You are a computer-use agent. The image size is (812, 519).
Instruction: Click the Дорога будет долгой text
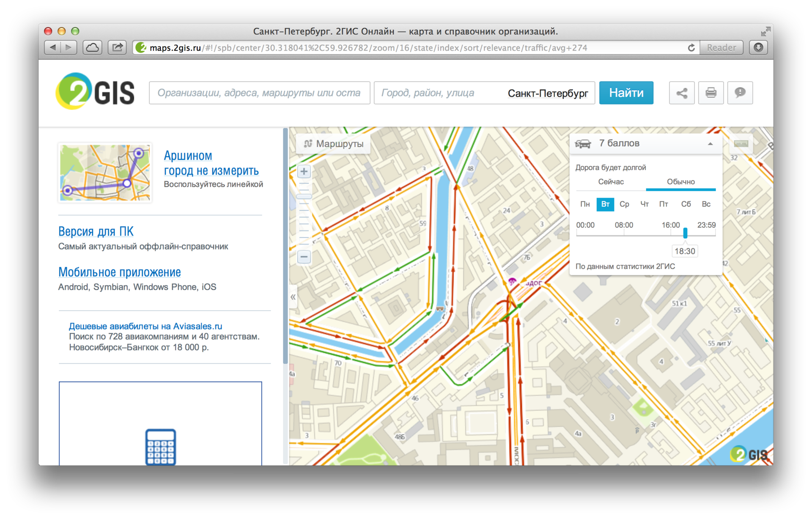(x=611, y=168)
